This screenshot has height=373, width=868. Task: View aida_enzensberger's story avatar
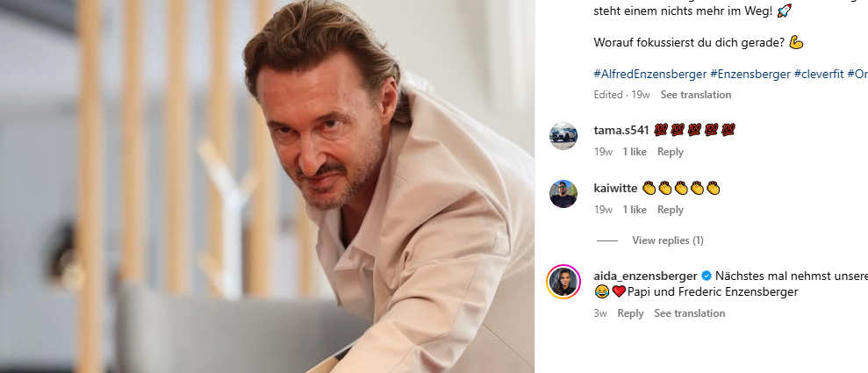(x=563, y=282)
